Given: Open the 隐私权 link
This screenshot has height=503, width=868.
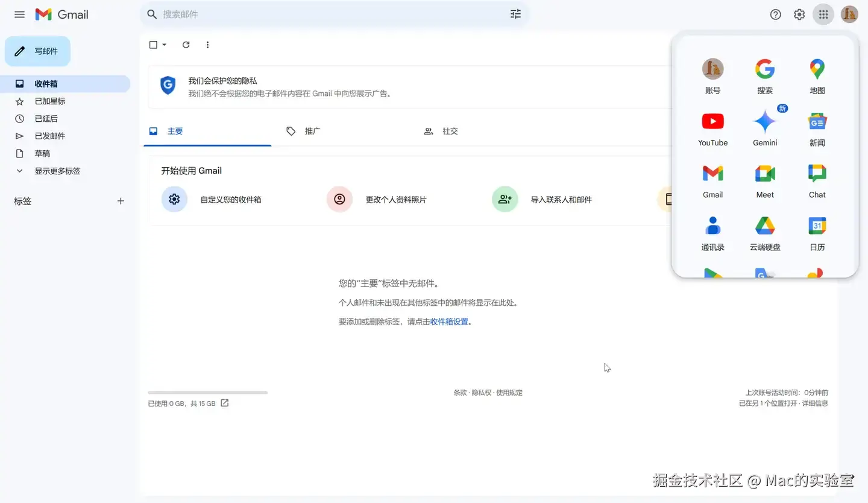Looking at the screenshot, I should click(482, 393).
